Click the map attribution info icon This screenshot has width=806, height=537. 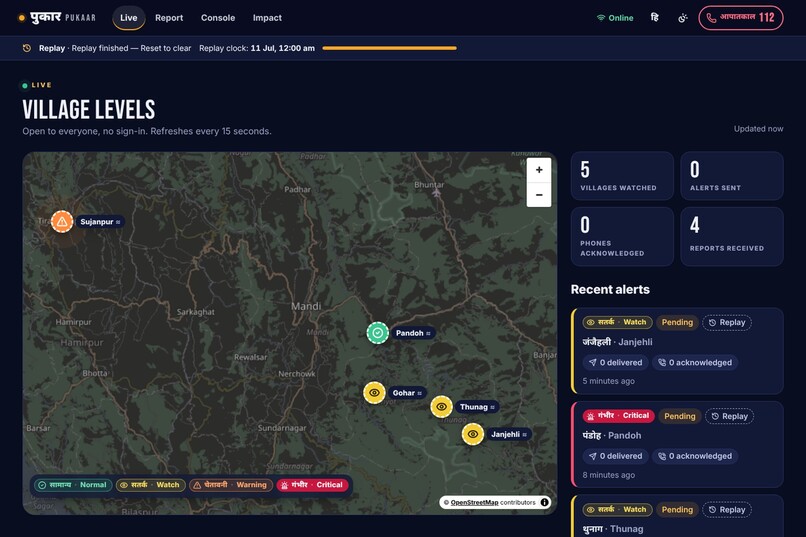click(544, 502)
